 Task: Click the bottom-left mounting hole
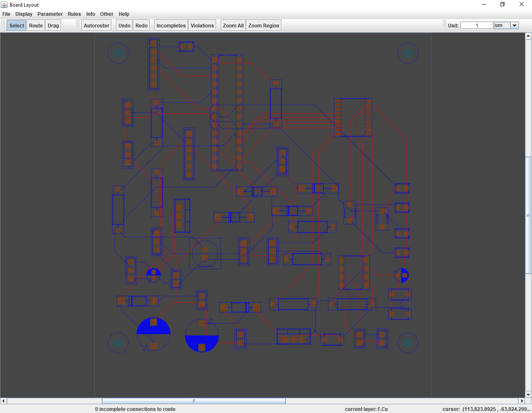coord(118,343)
